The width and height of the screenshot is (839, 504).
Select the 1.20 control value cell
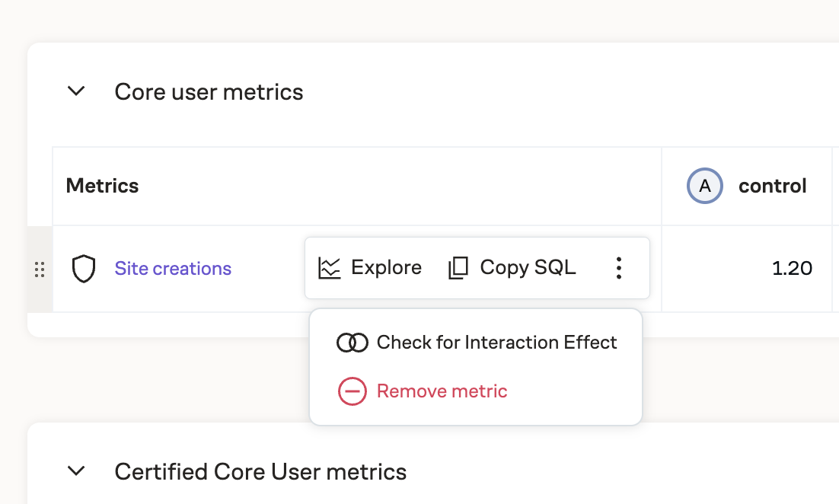[x=792, y=269]
